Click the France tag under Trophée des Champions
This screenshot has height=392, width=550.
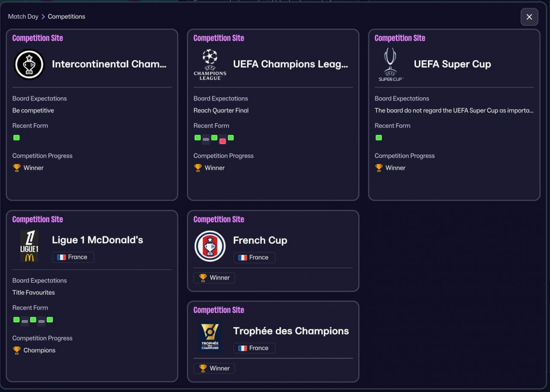(x=254, y=348)
